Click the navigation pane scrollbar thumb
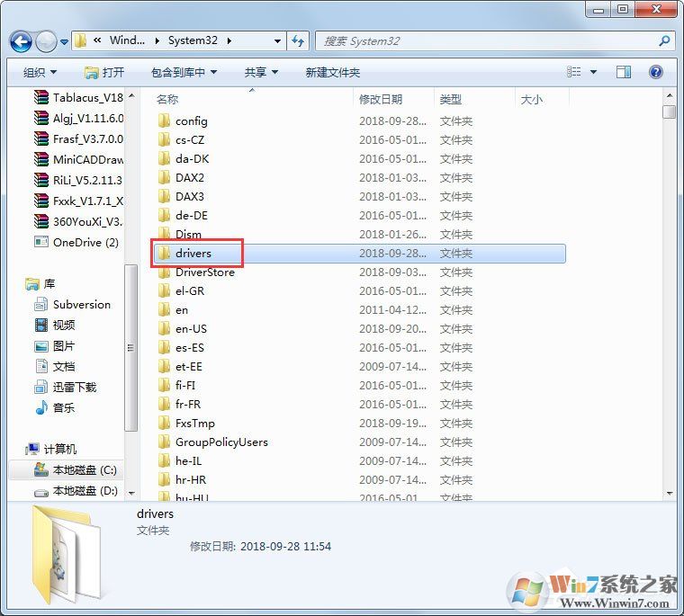Viewport: 684px width, 616px height. point(130,348)
